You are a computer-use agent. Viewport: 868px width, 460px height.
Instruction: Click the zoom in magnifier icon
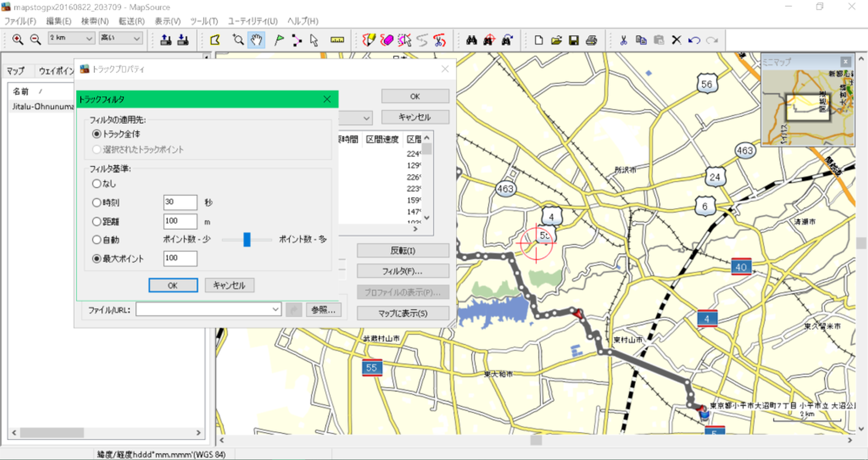click(x=17, y=40)
